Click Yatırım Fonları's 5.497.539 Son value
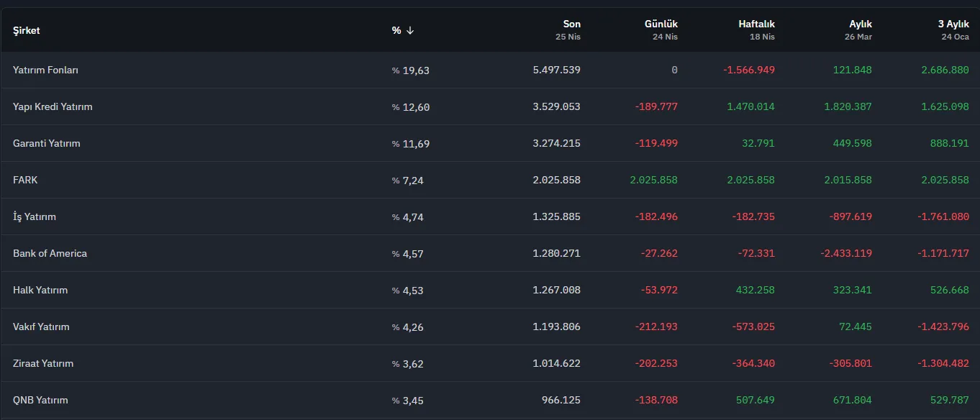This screenshot has width=980, height=420. click(x=556, y=70)
